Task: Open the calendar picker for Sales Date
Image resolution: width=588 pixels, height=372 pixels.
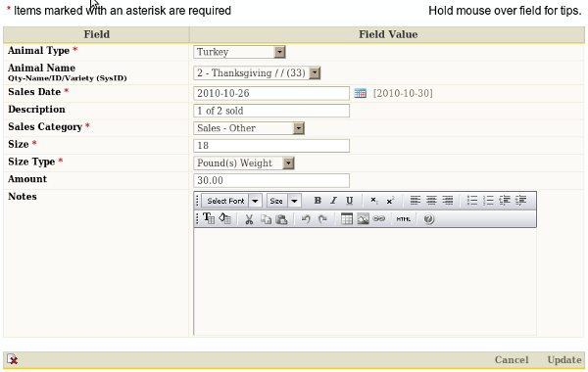Action: [360, 93]
